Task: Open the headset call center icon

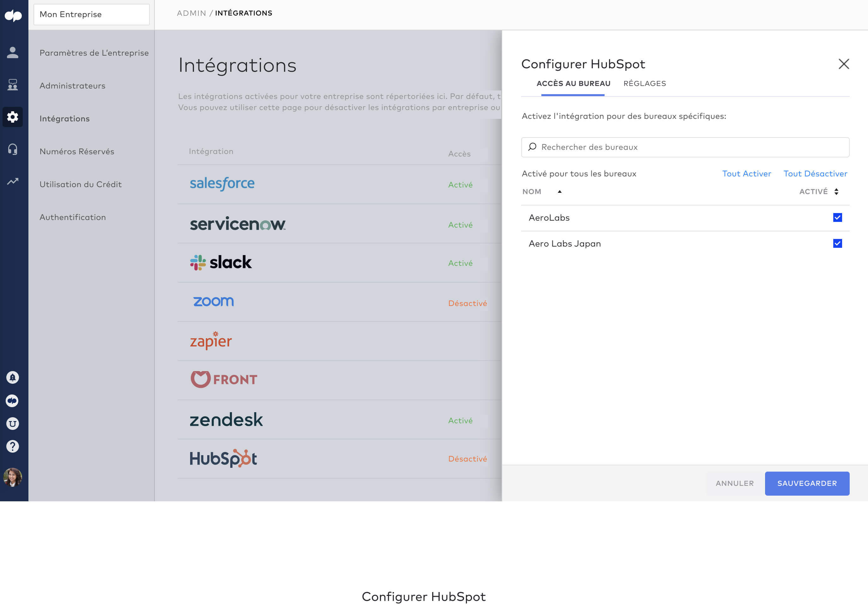Action: point(12,150)
